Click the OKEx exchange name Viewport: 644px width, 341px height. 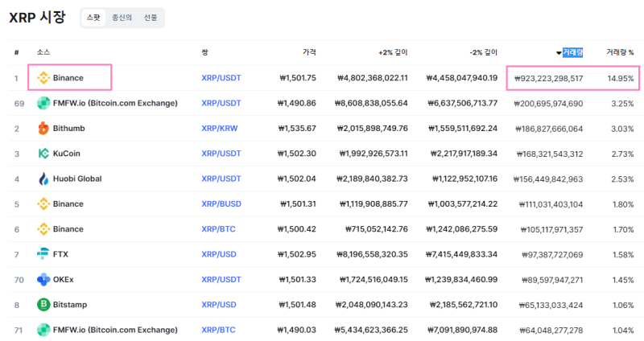[x=64, y=279]
